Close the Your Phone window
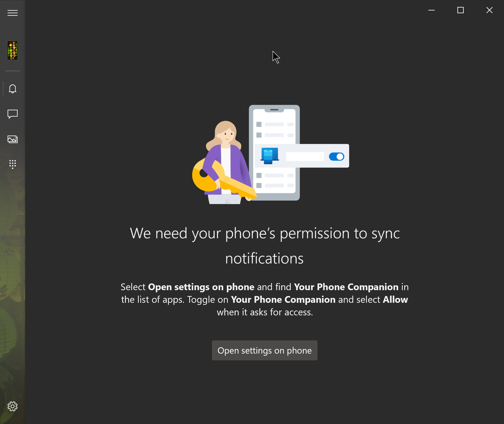 (x=489, y=10)
